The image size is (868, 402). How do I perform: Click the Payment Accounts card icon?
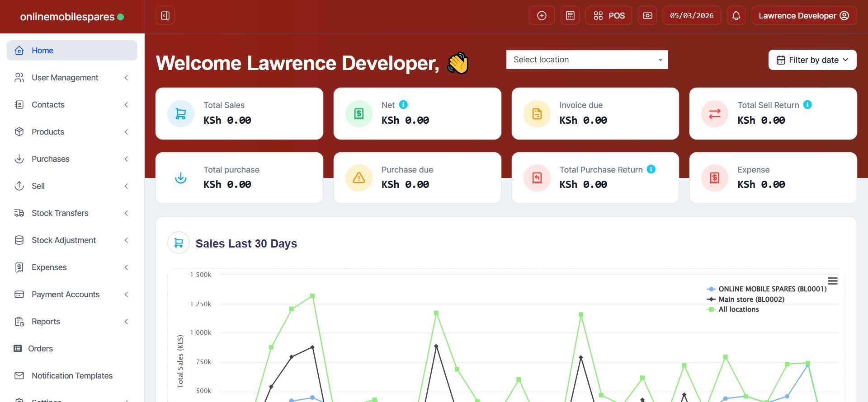click(19, 294)
